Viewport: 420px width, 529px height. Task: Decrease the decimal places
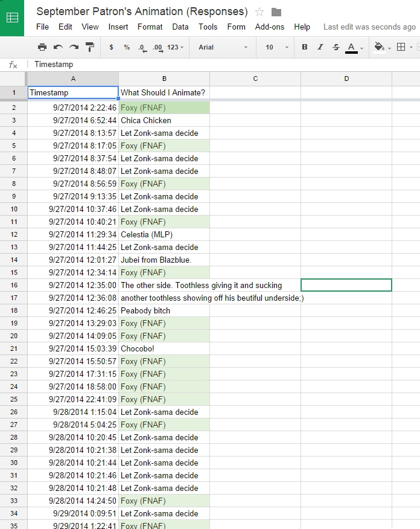[142, 47]
